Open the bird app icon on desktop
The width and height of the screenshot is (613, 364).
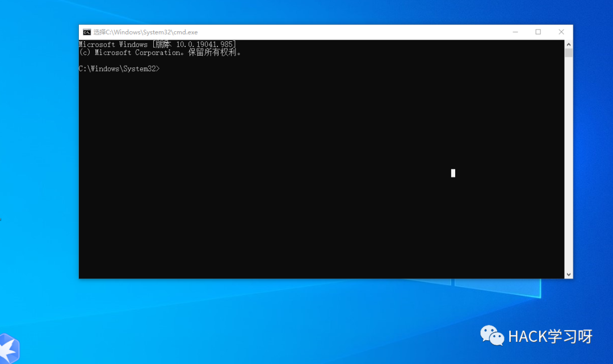pos(9,349)
